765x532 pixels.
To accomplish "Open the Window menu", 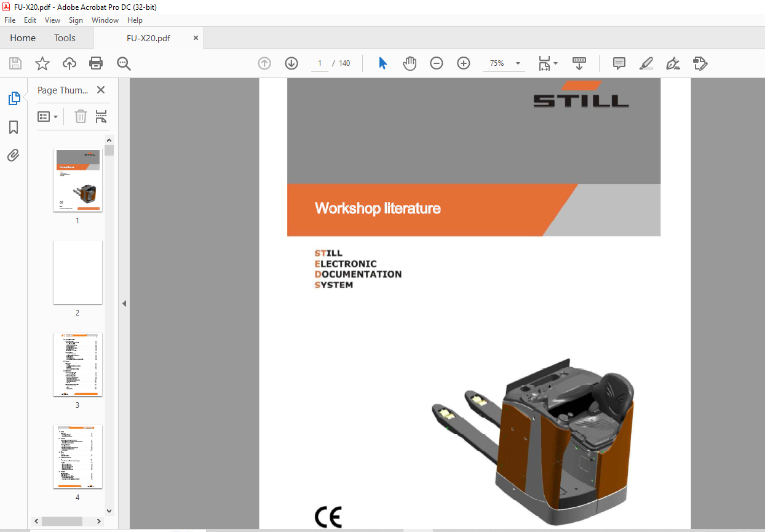I will click(x=105, y=20).
